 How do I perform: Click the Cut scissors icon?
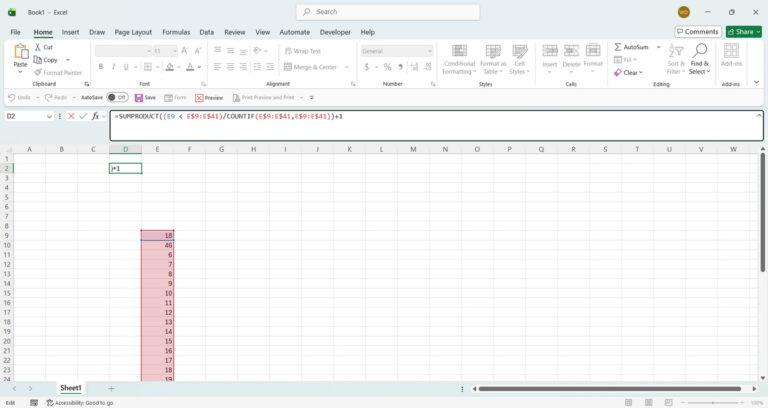pyautogui.click(x=37, y=47)
